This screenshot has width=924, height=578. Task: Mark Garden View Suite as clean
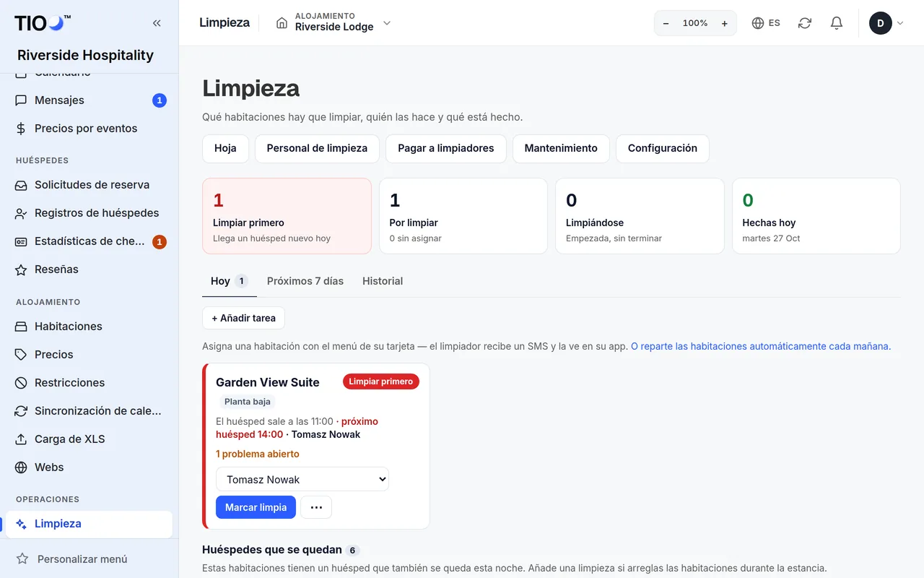pyautogui.click(x=256, y=507)
